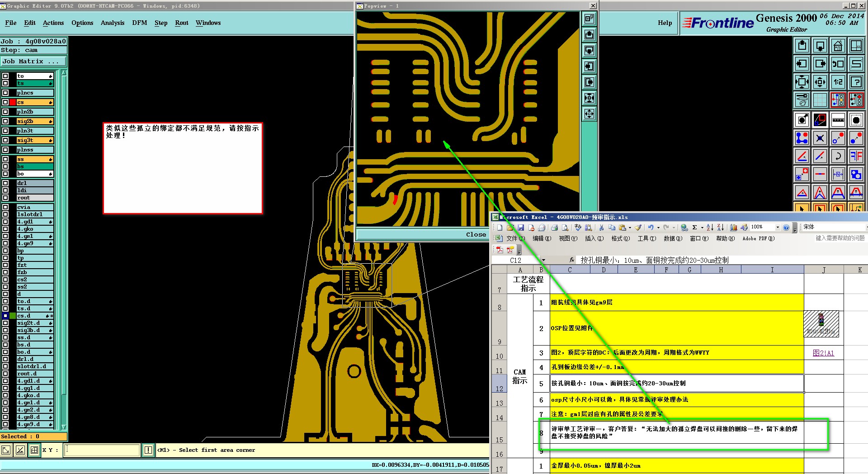
Task: Click the Help button in Graphic Editor
Action: [x=665, y=23]
